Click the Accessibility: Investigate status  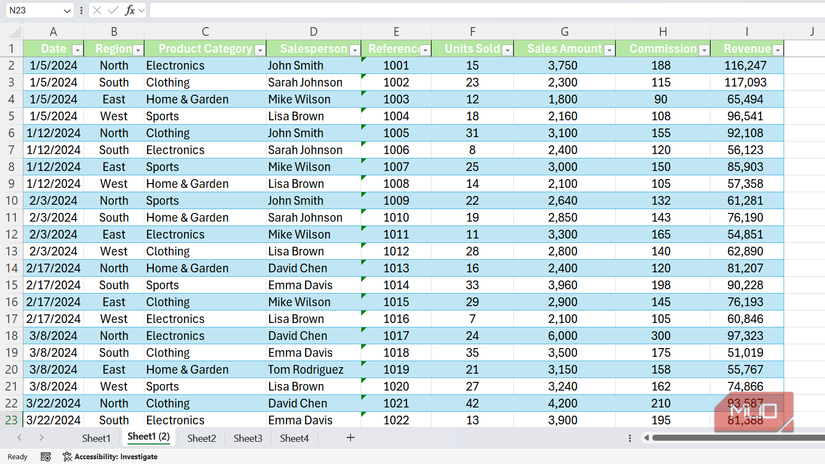[110, 457]
